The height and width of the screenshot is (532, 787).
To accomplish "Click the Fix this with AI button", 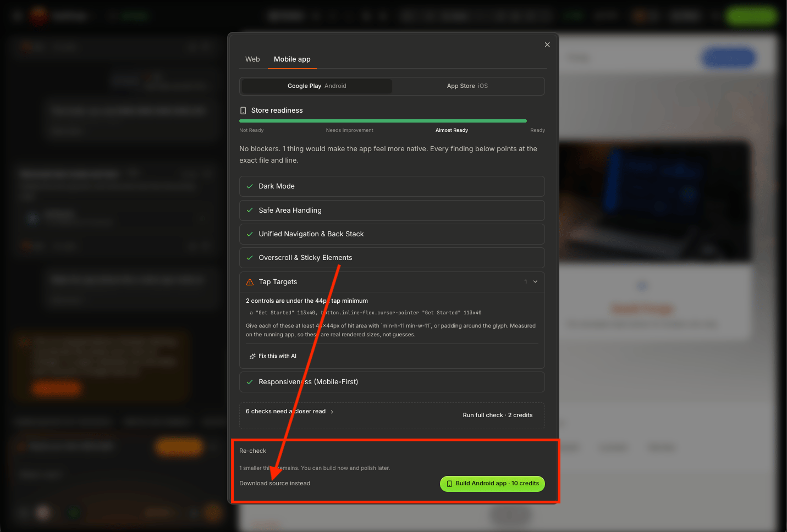I will pyautogui.click(x=273, y=356).
